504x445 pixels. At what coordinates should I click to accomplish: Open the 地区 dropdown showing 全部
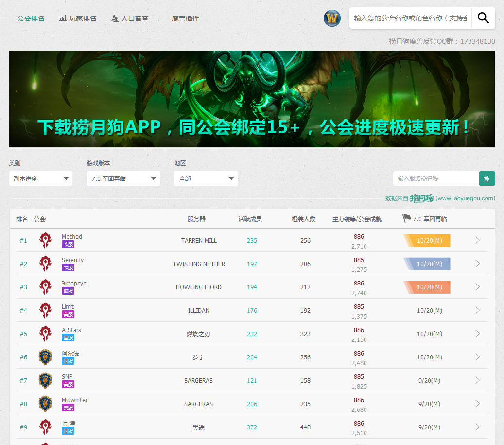click(206, 178)
